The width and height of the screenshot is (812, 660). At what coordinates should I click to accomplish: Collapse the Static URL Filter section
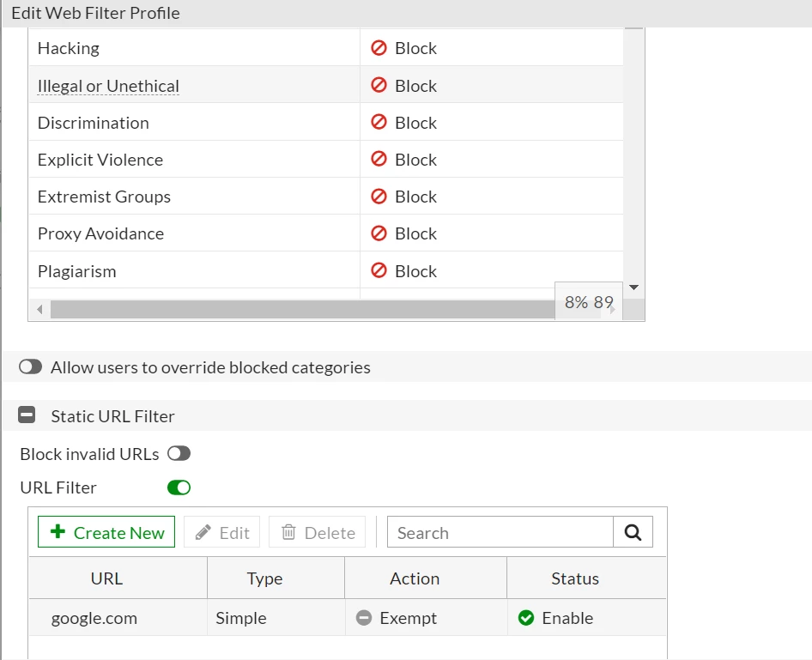pyautogui.click(x=27, y=415)
